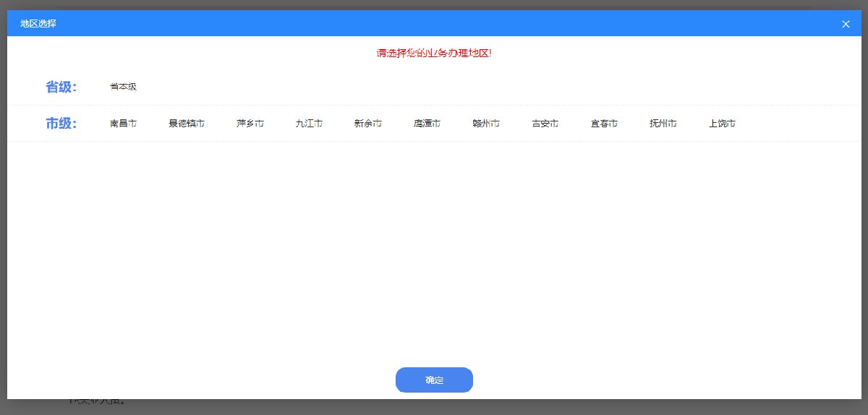Viewport: 868px width, 415px height.
Task: Click the 省级 row label
Action: pyautogui.click(x=61, y=87)
